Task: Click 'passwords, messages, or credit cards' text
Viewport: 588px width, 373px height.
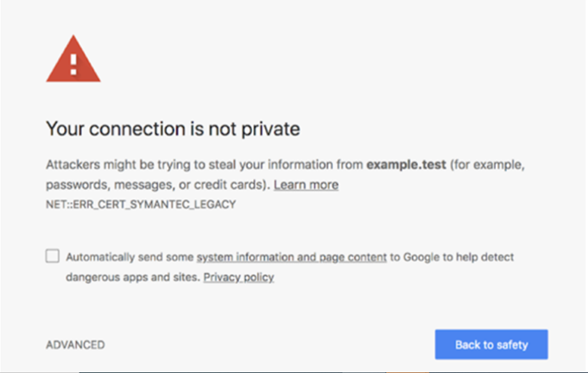Action: tap(155, 185)
